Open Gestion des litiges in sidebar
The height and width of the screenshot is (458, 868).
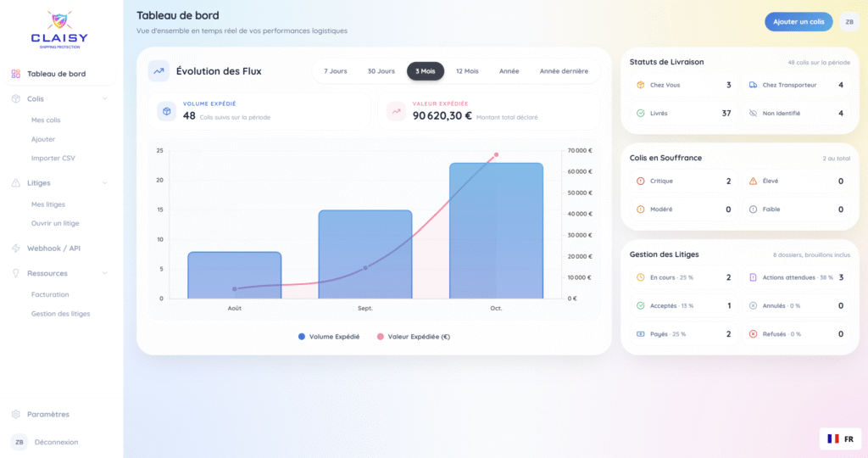[61, 314]
